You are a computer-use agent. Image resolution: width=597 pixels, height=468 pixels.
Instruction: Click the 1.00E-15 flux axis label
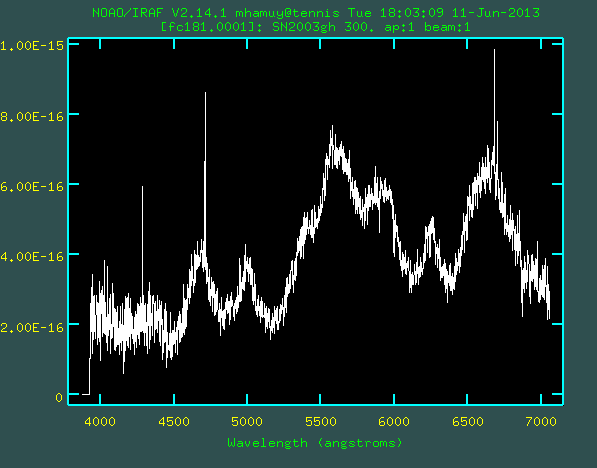[32, 46]
